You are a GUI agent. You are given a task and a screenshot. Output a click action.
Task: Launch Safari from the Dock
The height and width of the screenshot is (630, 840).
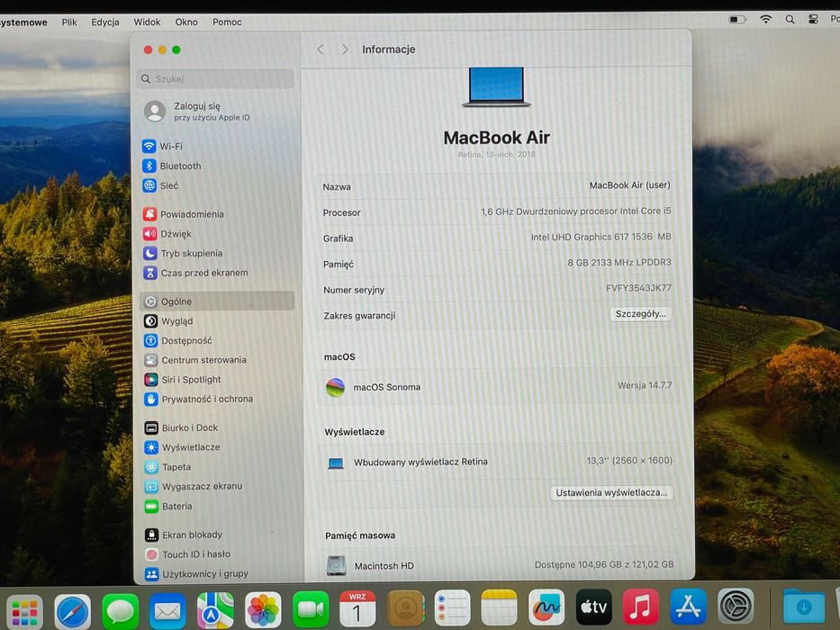[x=73, y=611]
